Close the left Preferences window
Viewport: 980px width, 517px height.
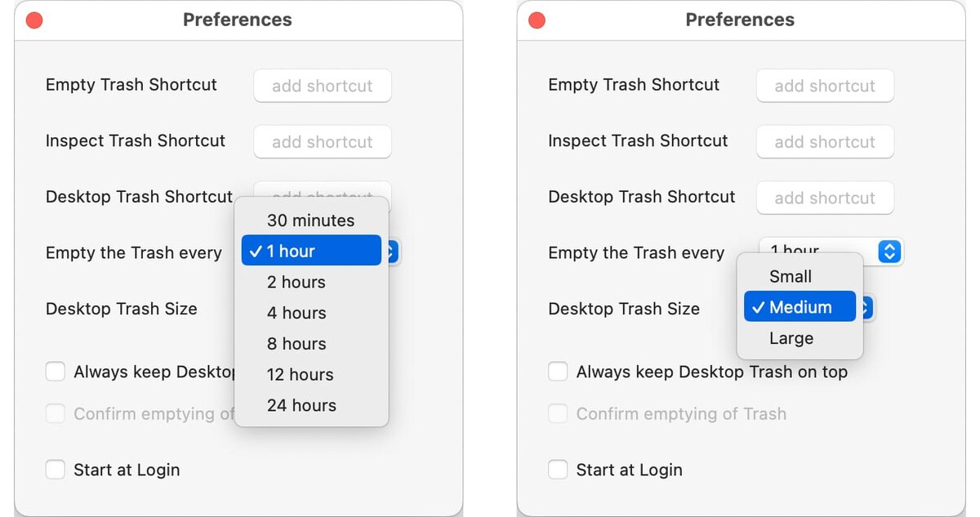pos(34,20)
